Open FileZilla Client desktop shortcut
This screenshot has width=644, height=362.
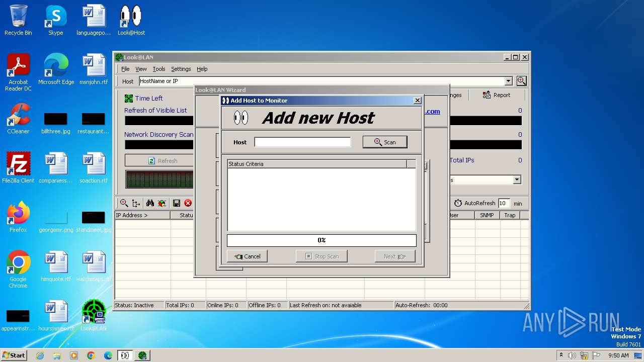click(x=18, y=168)
